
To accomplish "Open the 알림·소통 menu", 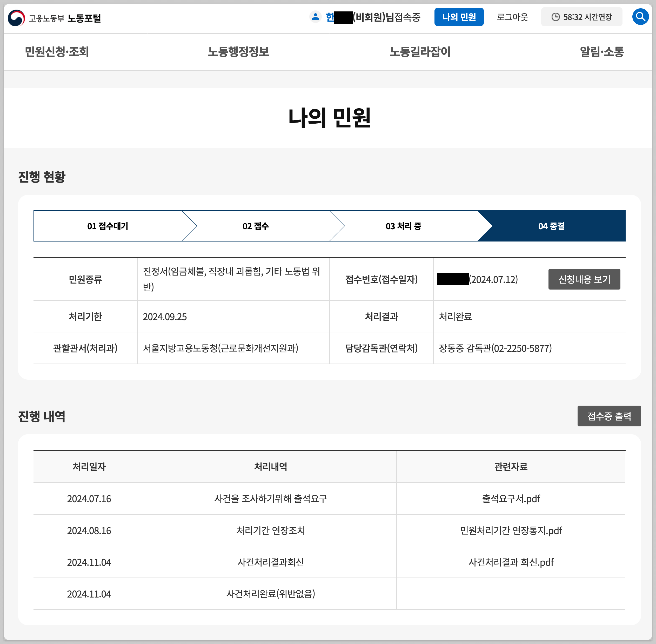I will [601, 52].
